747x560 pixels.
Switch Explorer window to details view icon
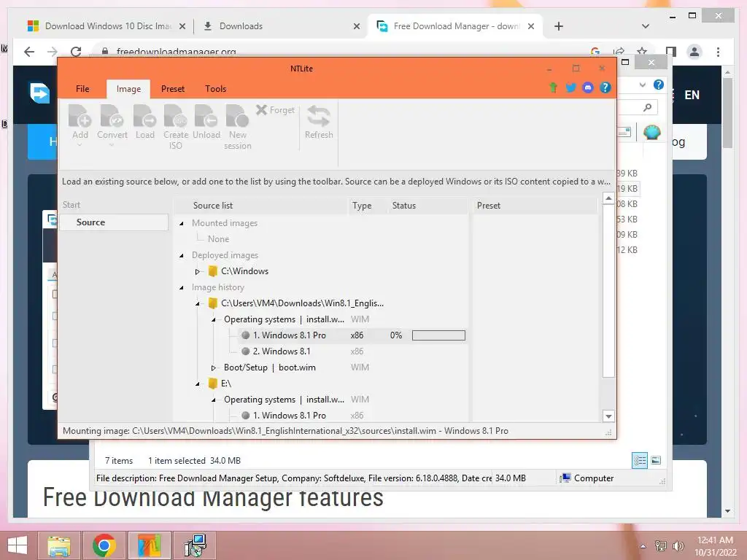pyautogui.click(x=639, y=461)
